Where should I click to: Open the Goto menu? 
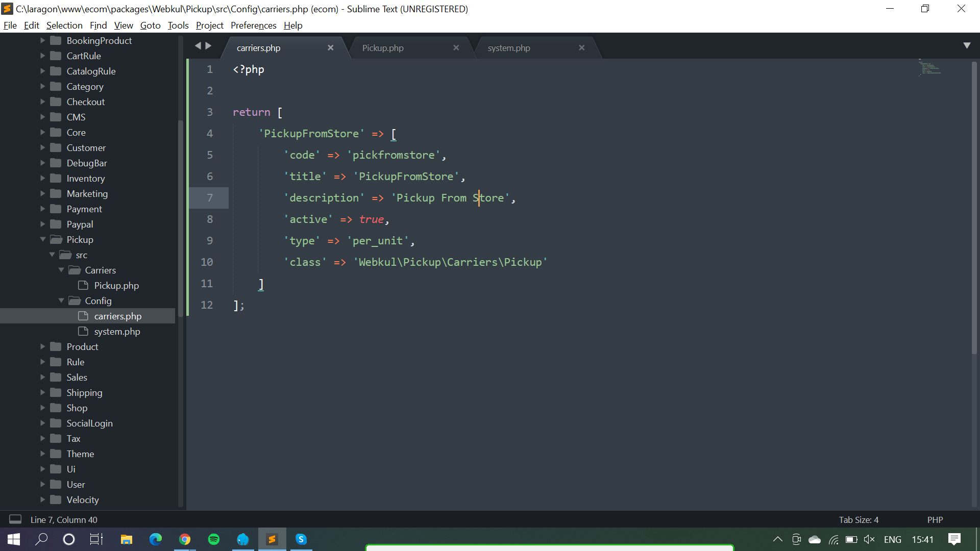[x=150, y=25]
